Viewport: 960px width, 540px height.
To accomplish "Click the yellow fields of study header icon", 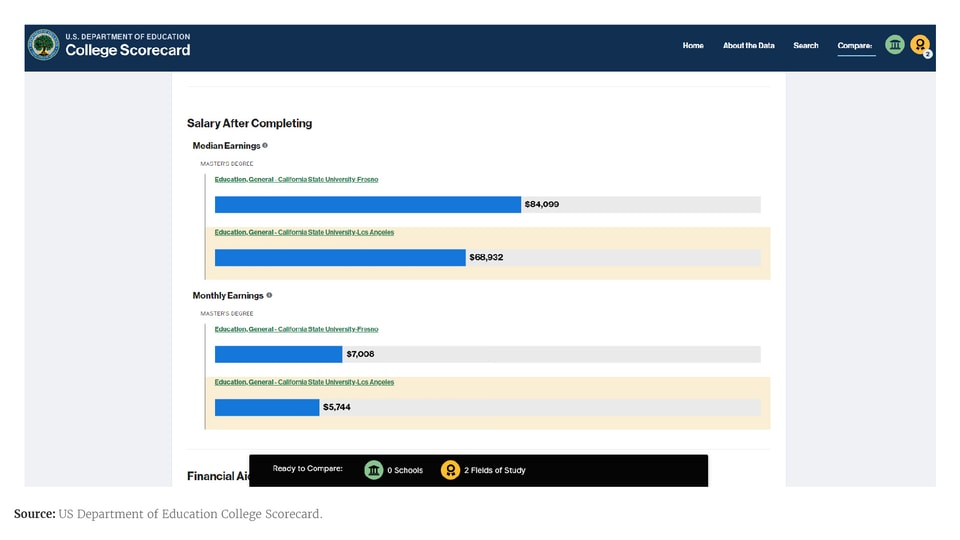I will pos(920,45).
